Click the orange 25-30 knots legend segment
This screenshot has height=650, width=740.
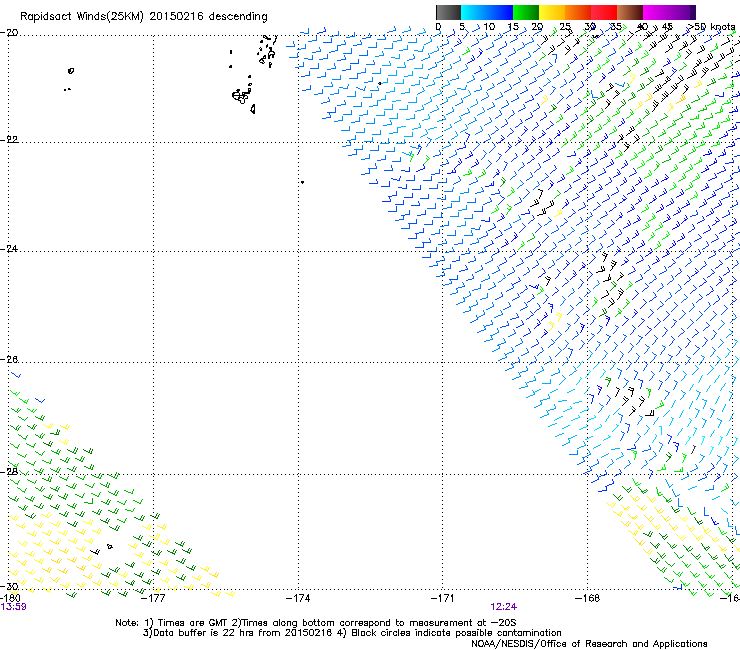point(578,12)
